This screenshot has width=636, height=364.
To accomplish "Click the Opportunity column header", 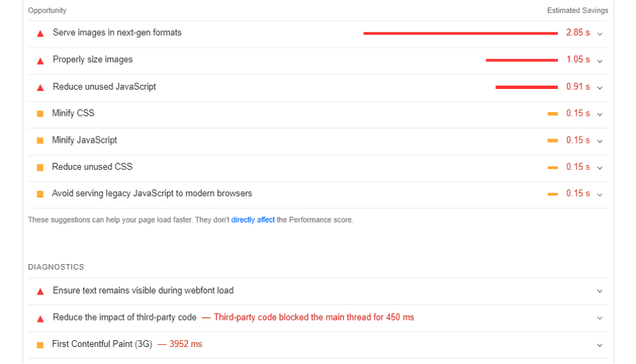I will tap(47, 11).
